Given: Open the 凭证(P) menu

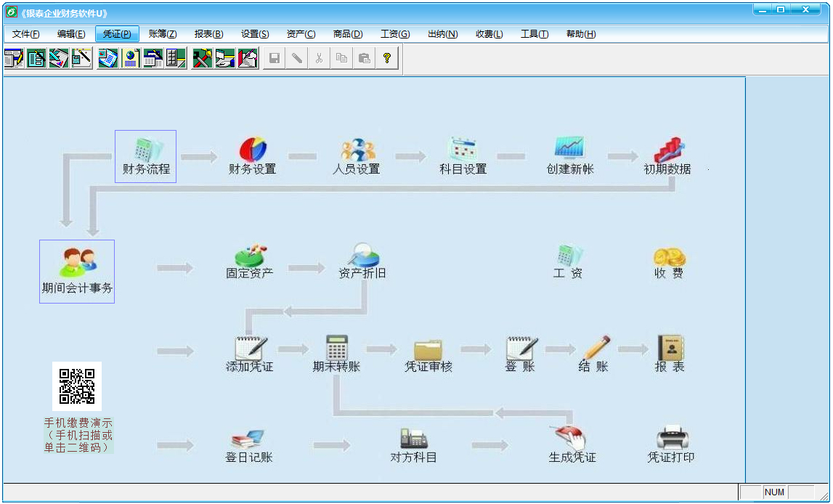Looking at the screenshot, I should point(117,34).
